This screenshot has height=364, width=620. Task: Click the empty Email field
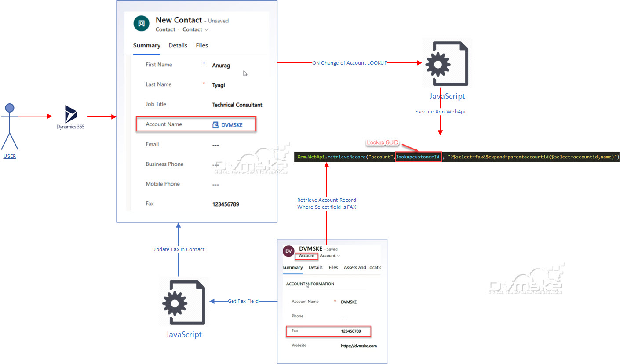pos(215,145)
